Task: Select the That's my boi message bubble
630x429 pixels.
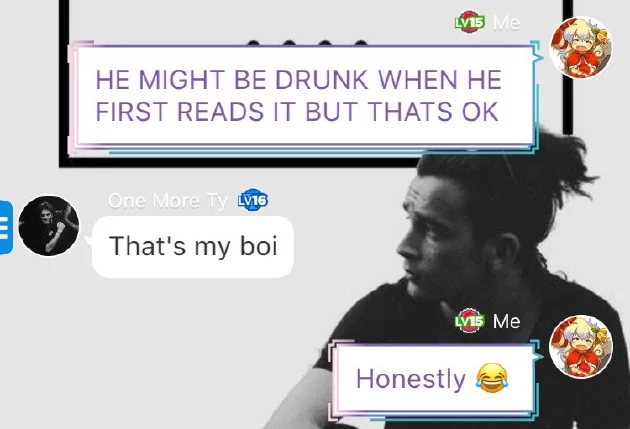Action: (193, 247)
